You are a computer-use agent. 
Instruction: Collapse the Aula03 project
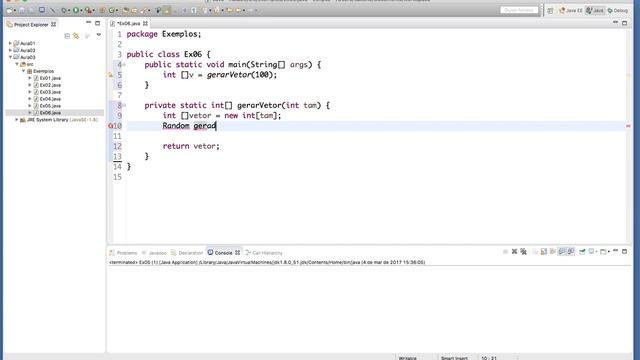pos(10,57)
